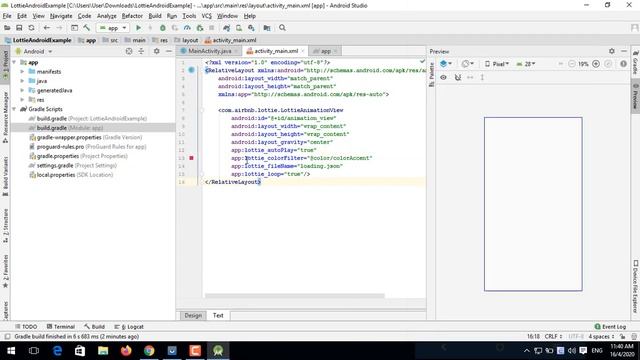
Task: Start debugging with the green bug icon
Action: click(x=162, y=28)
